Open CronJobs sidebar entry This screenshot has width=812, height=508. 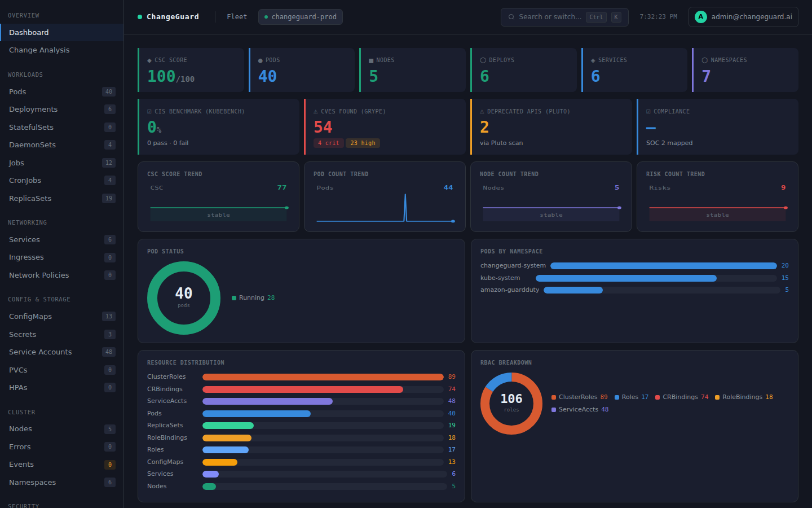tap(62, 180)
